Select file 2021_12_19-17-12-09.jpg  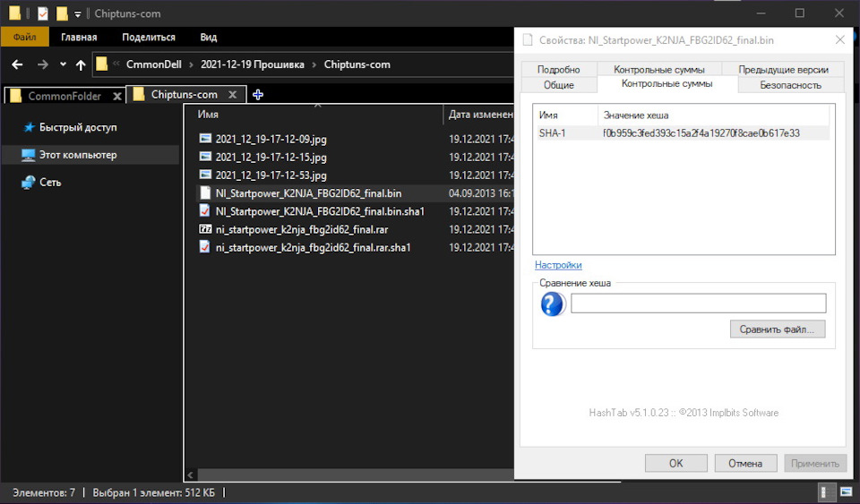coord(271,139)
